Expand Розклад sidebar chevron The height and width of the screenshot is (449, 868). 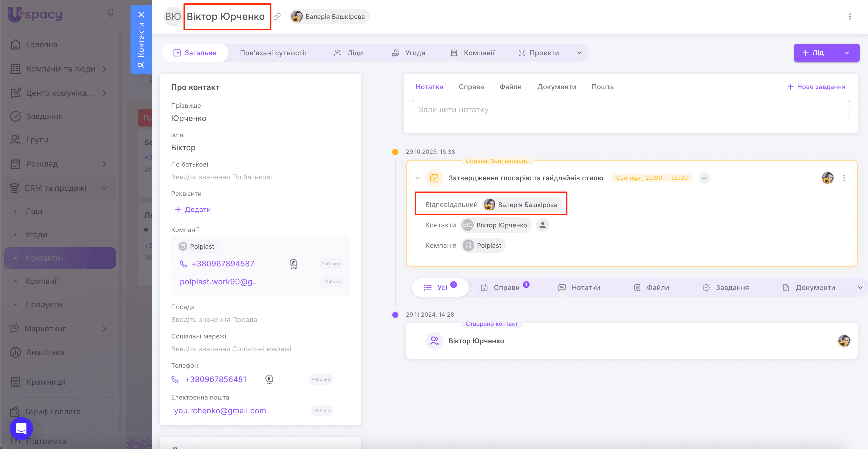click(x=105, y=164)
